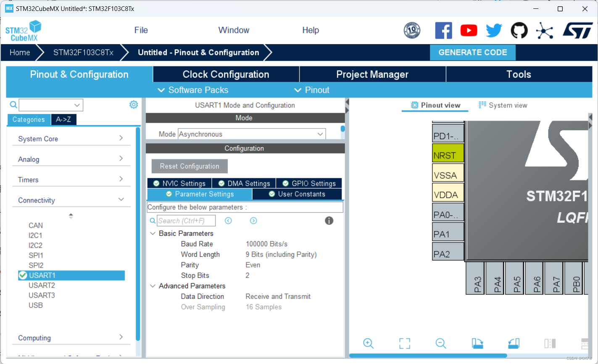Open the File menu
Screen dimensions: 598x364
click(x=141, y=30)
